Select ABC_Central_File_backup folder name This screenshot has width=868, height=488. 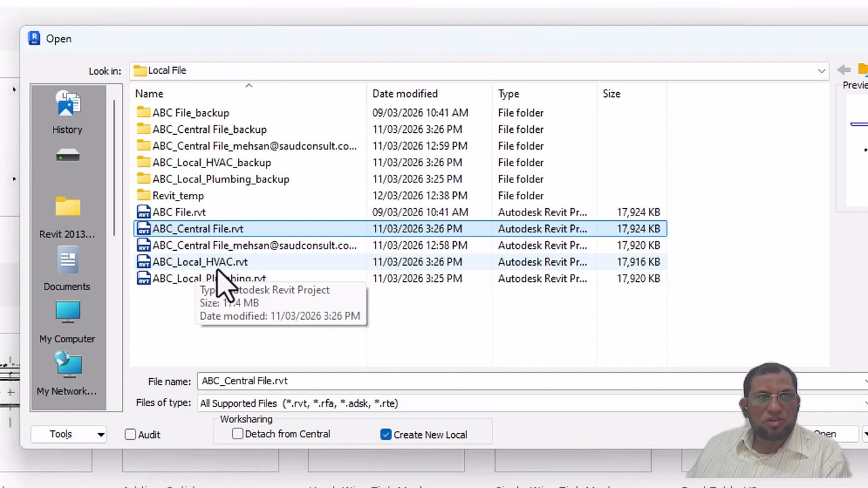click(210, 129)
